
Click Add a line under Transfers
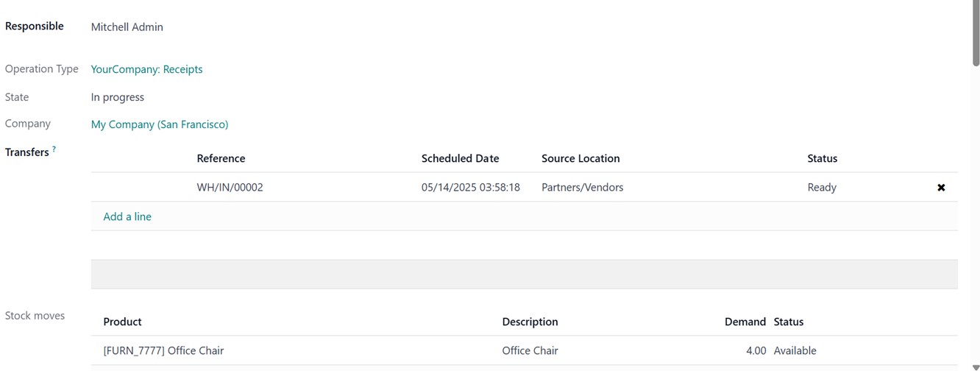point(127,216)
